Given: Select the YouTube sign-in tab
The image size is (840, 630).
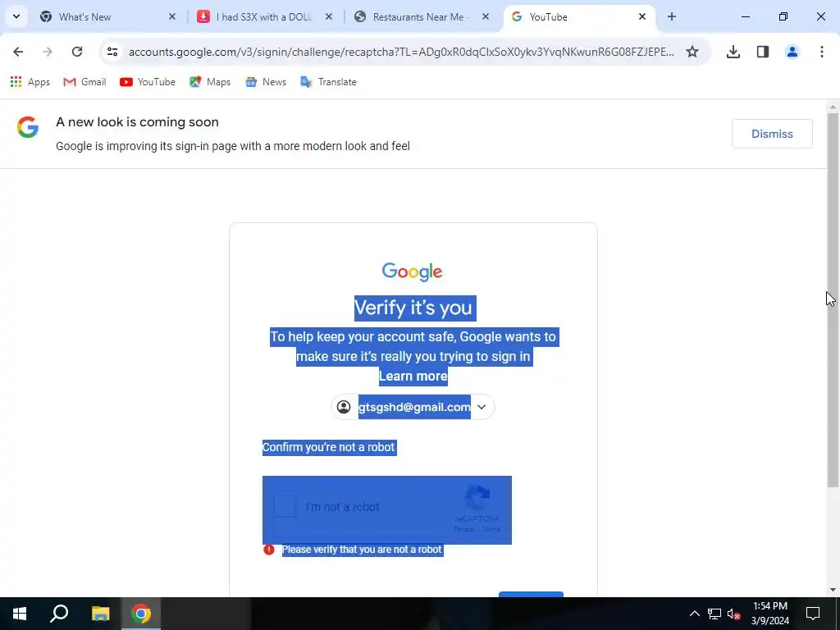Looking at the screenshot, I should [x=578, y=16].
